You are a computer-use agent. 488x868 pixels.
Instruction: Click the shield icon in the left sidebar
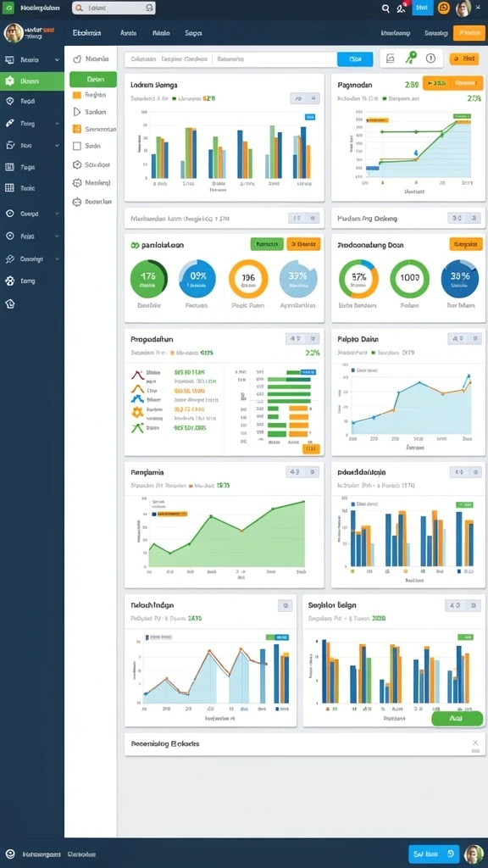9,102
